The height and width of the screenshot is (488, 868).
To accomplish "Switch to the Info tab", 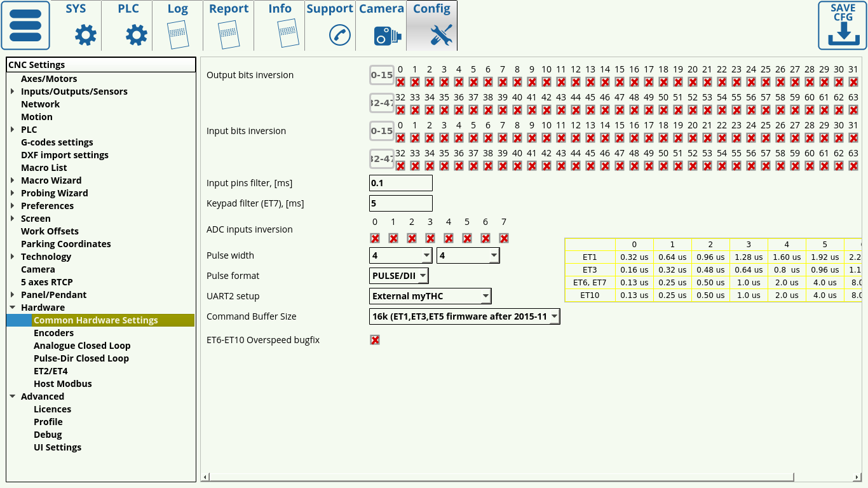I will pos(280,25).
